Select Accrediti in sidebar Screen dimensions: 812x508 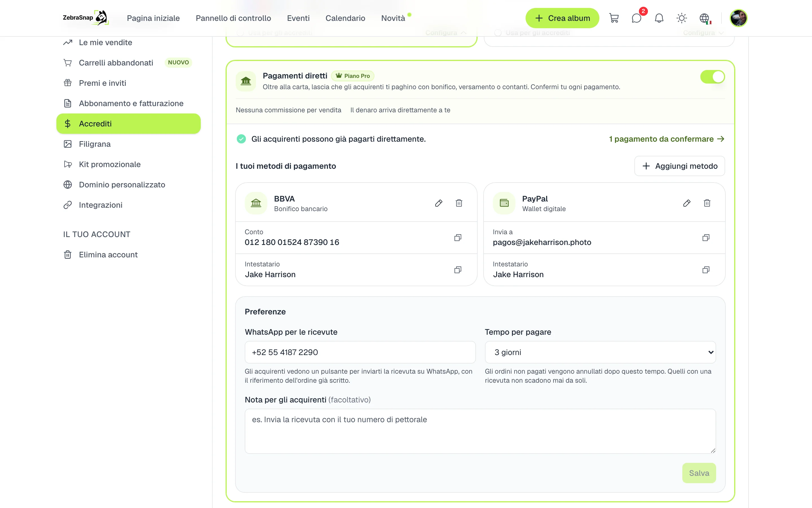pos(129,124)
